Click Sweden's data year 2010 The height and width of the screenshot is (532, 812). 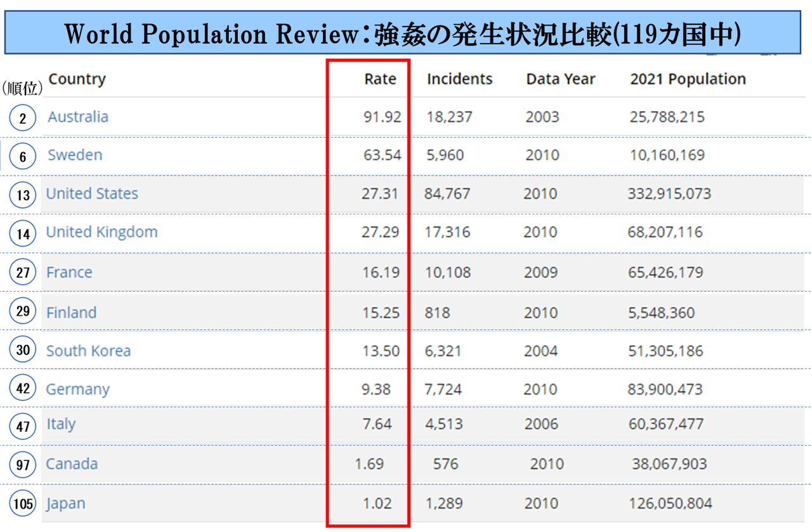pos(542,155)
